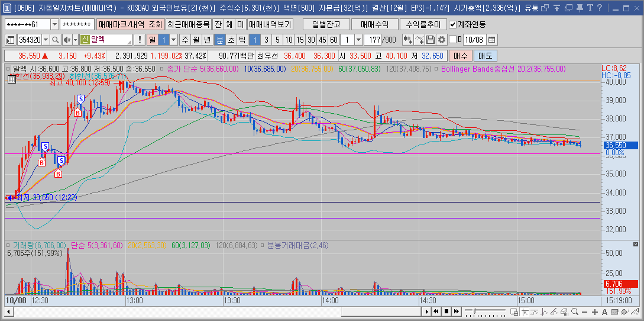
Task: Click the play button in bottom playback controls
Action: [427, 312]
